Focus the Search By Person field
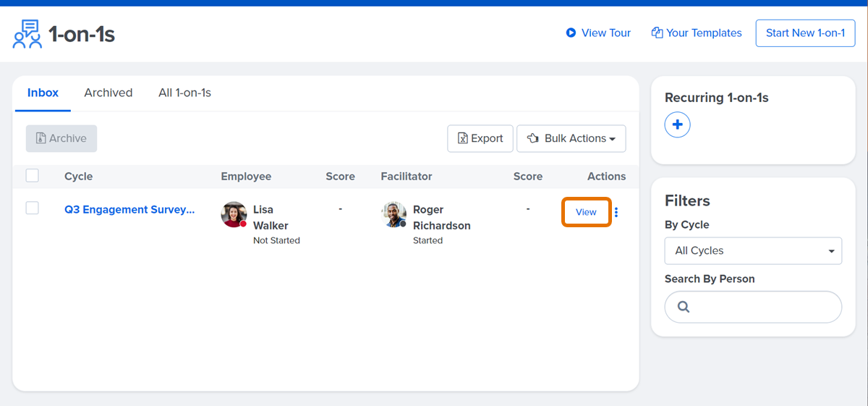Screen dimensions: 868x406 [763, 307]
